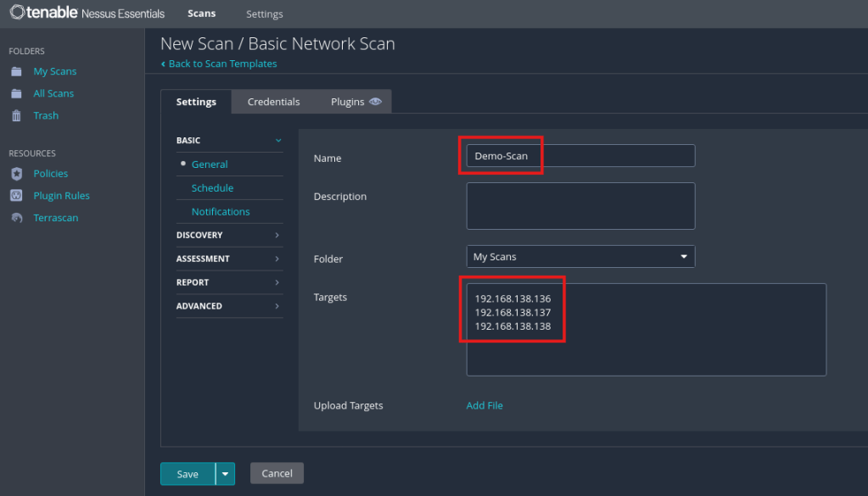Switch to the Credentials tab

(x=273, y=102)
